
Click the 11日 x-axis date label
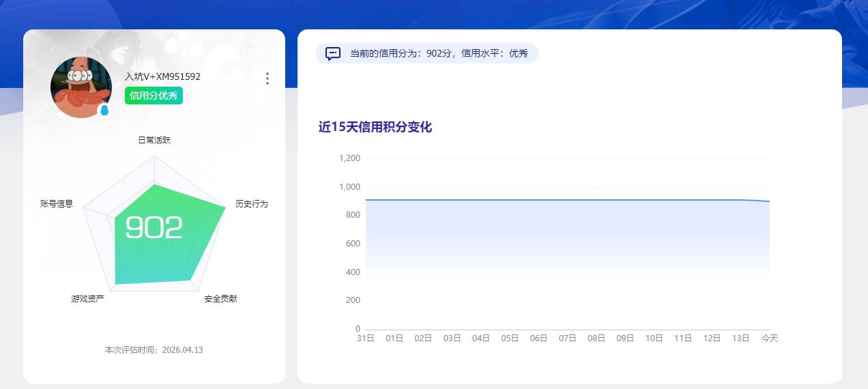pos(683,338)
